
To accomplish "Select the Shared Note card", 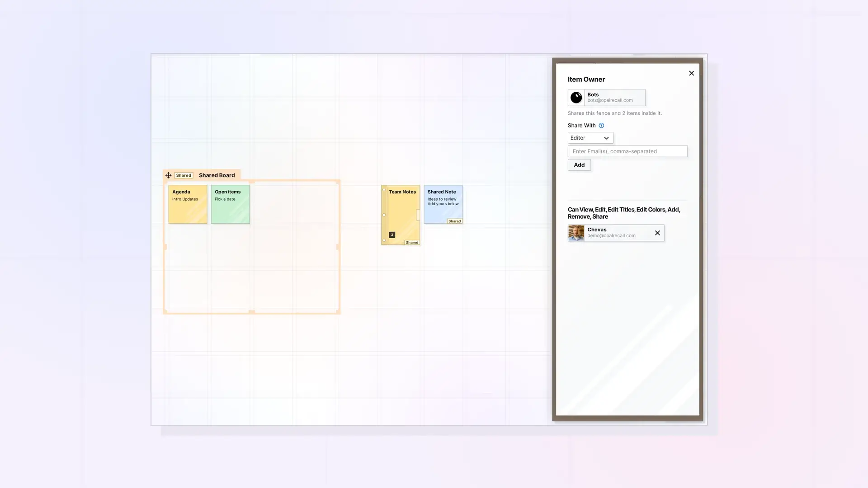I will coord(443,204).
